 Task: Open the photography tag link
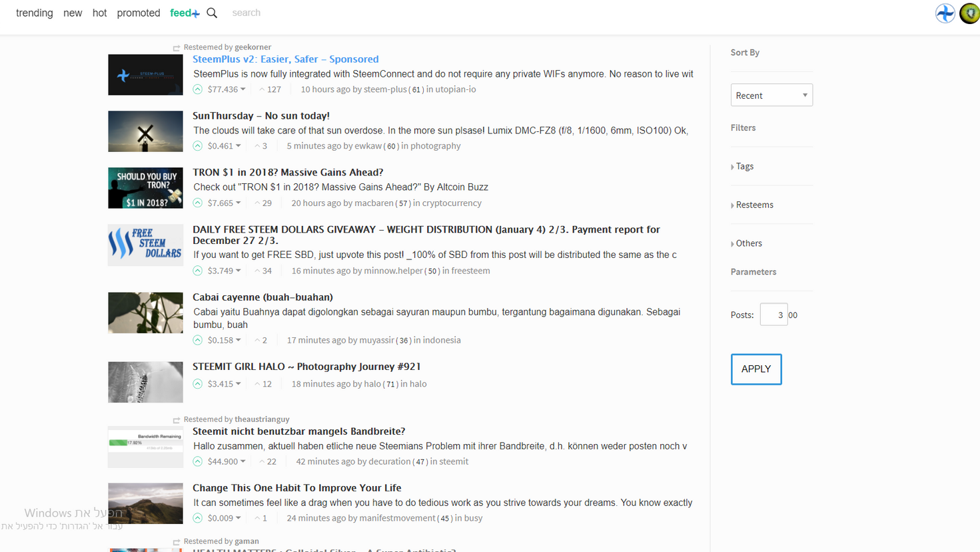436,146
